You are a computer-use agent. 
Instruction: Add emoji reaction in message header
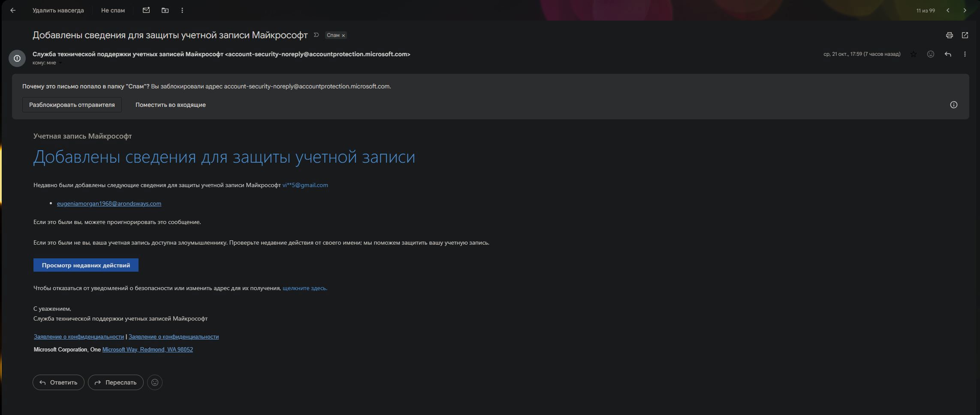931,54
